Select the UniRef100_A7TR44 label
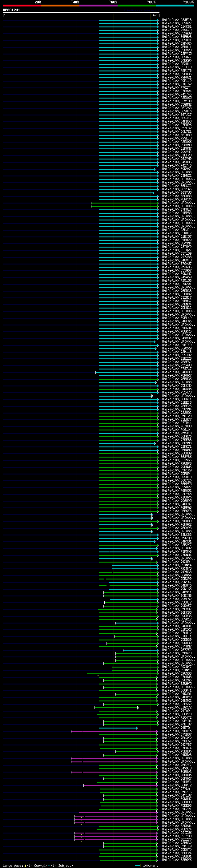 point(177,423)
